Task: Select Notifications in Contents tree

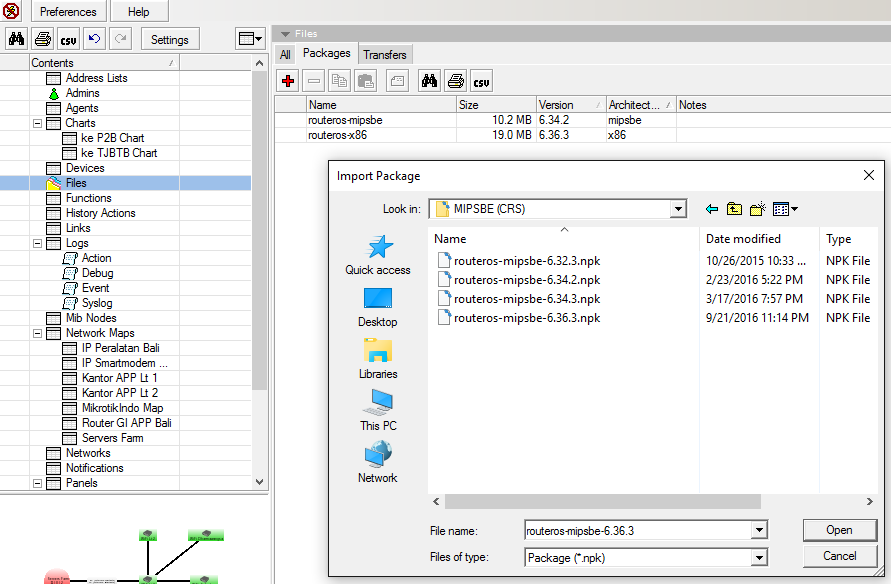Action: point(94,468)
